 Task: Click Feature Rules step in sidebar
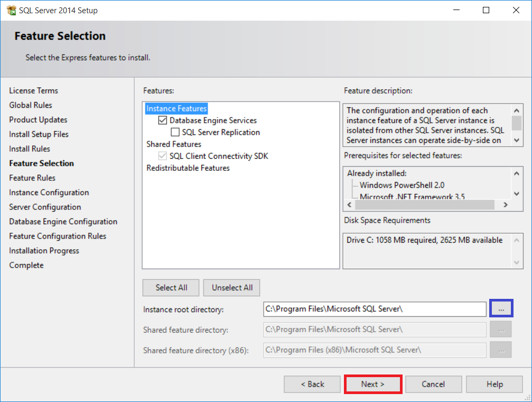point(32,178)
